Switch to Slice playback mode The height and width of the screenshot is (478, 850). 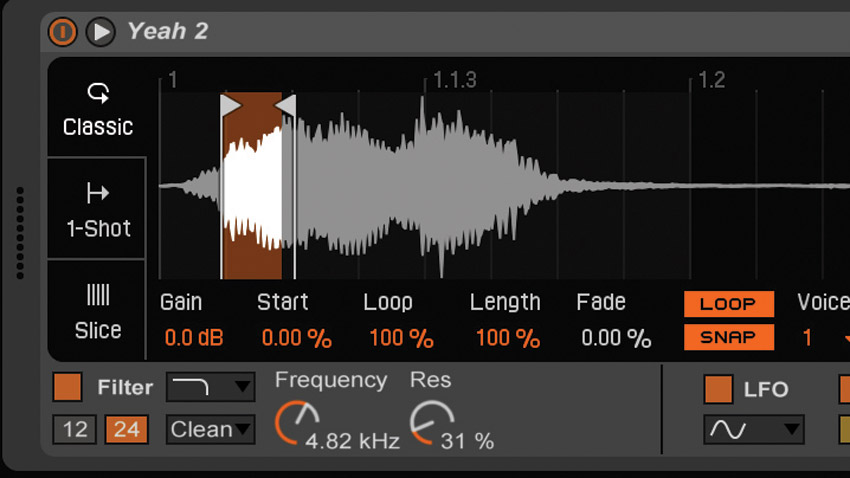98,311
